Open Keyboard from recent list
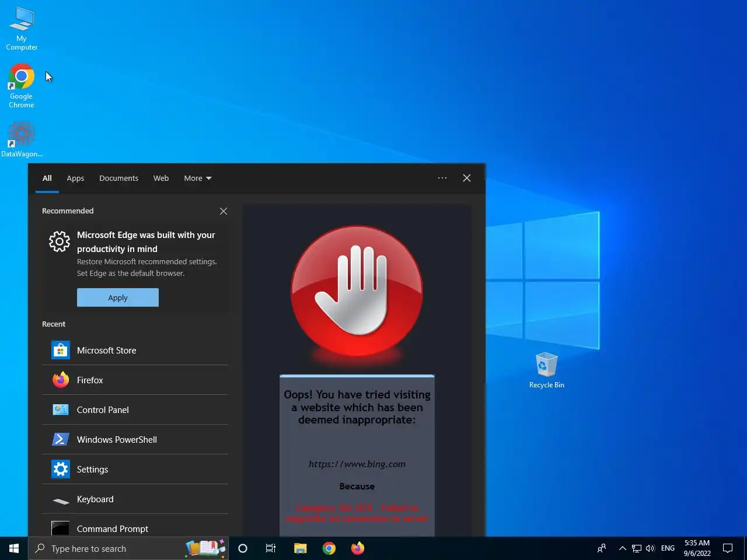 pyautogui.click(x=135, y=499)
